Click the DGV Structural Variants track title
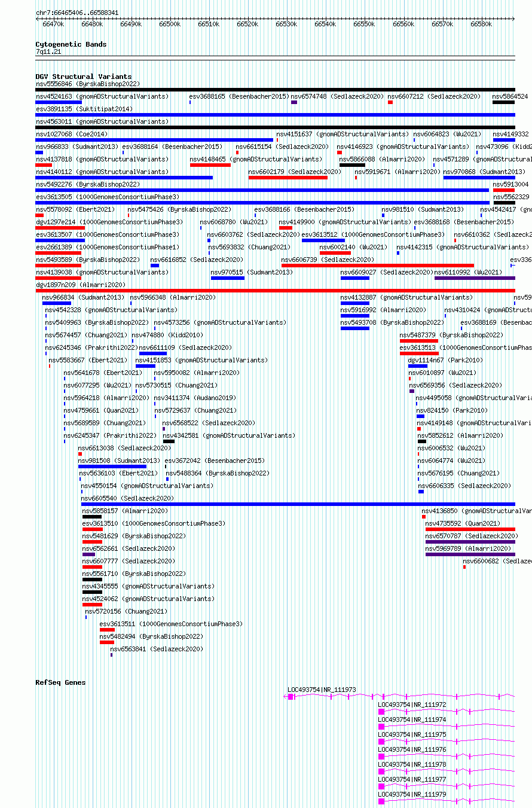Viewport: 532px width, 808px height. click(x=84, y=77)
